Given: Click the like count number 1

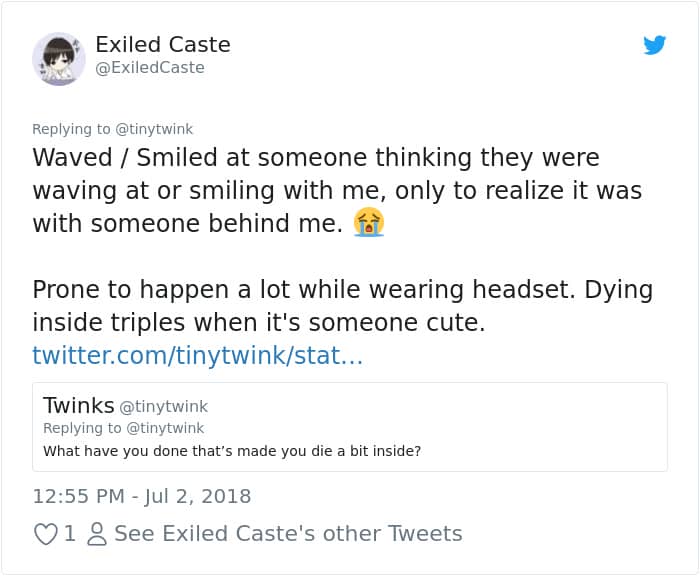Looking at the screenshot, I should coord(70,534).
